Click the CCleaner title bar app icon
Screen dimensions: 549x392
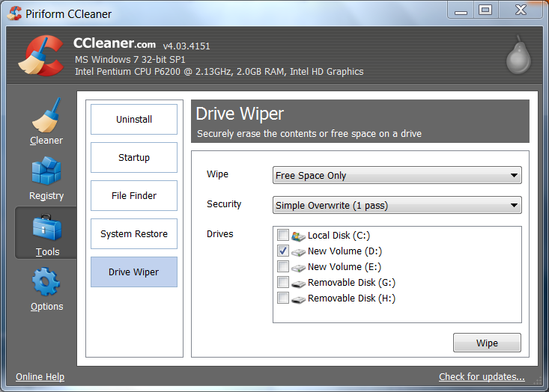14,13
